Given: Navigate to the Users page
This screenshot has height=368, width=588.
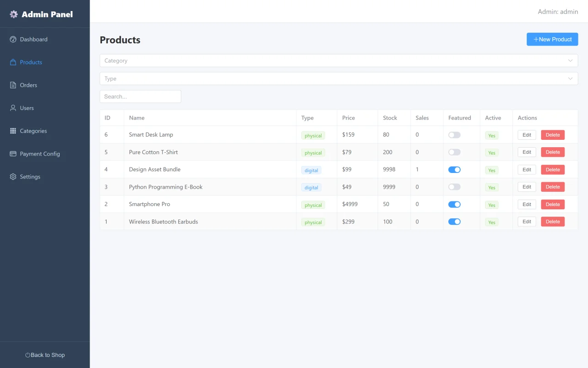Looking at the screenshot, I should (x=45, y=108).
